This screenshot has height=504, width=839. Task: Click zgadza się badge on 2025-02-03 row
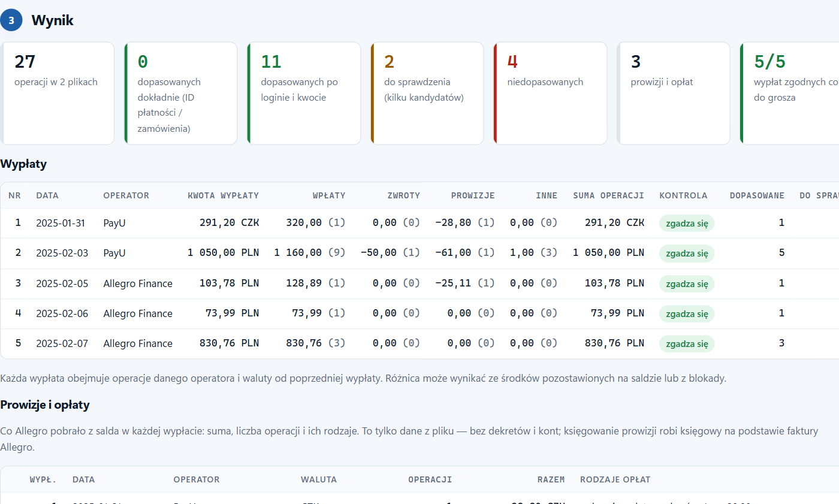(687, 253)
